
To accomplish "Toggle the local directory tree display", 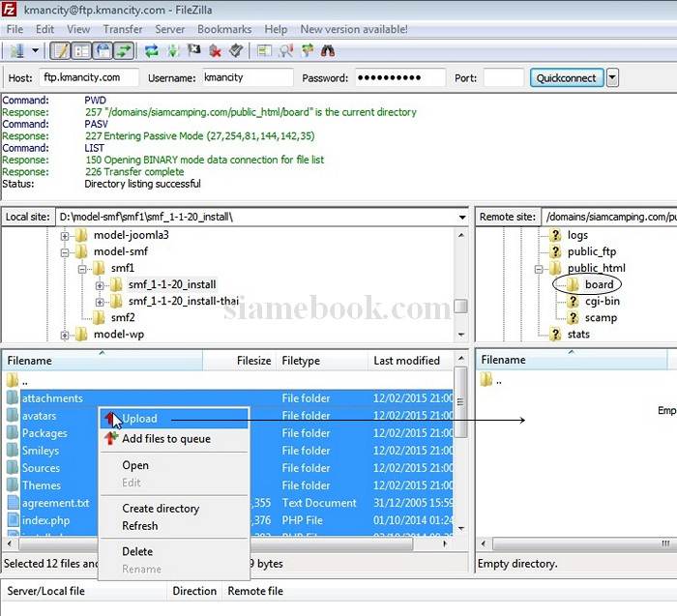I will click(81, 51).
